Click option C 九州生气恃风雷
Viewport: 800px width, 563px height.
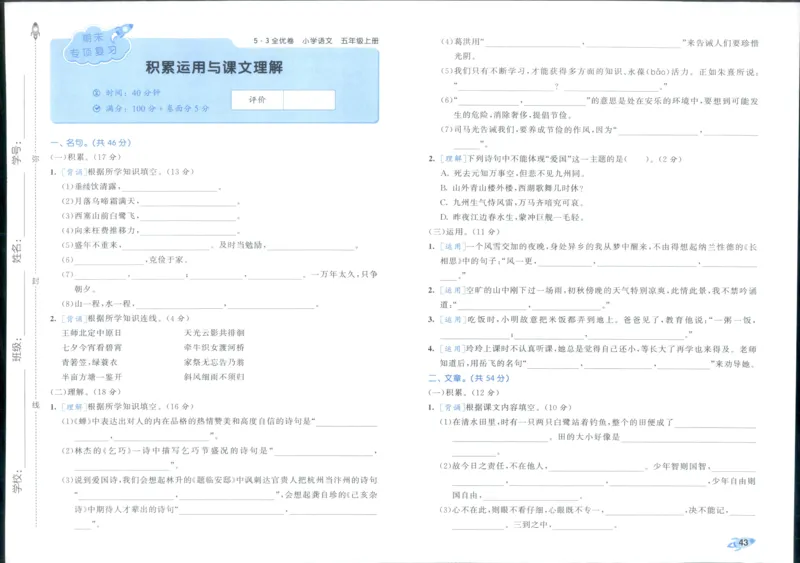click(512, 203)
